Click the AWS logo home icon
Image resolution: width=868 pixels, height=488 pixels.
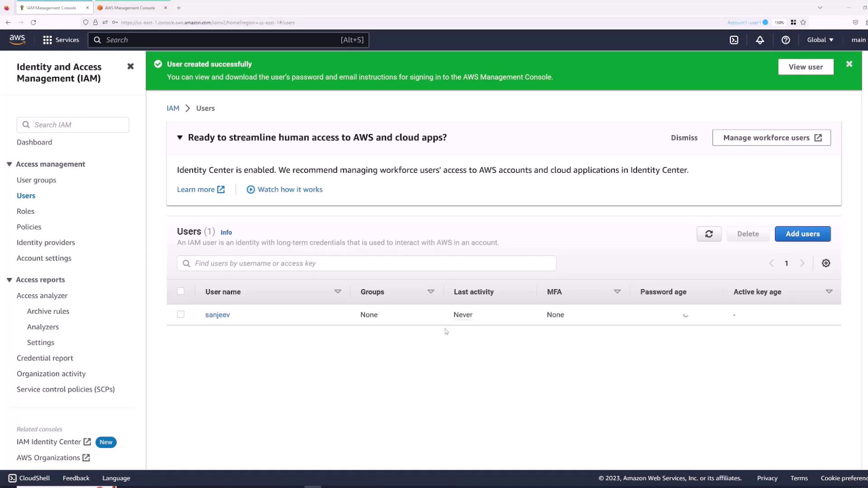coord(17,40)
